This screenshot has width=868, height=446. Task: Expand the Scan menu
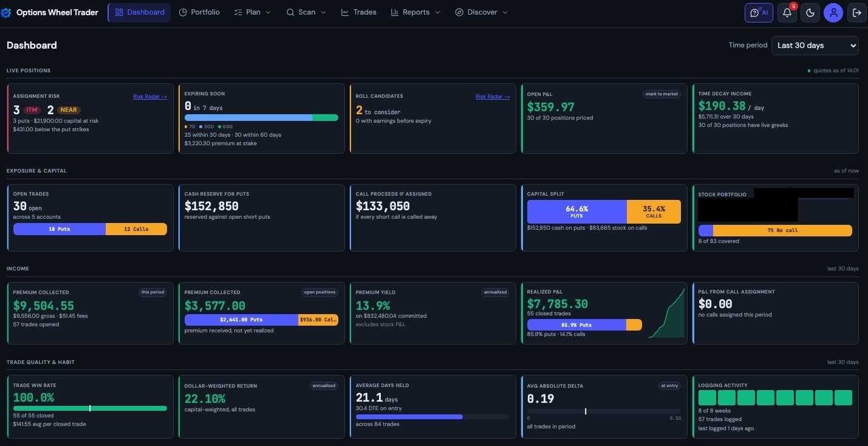coord(306,12)
